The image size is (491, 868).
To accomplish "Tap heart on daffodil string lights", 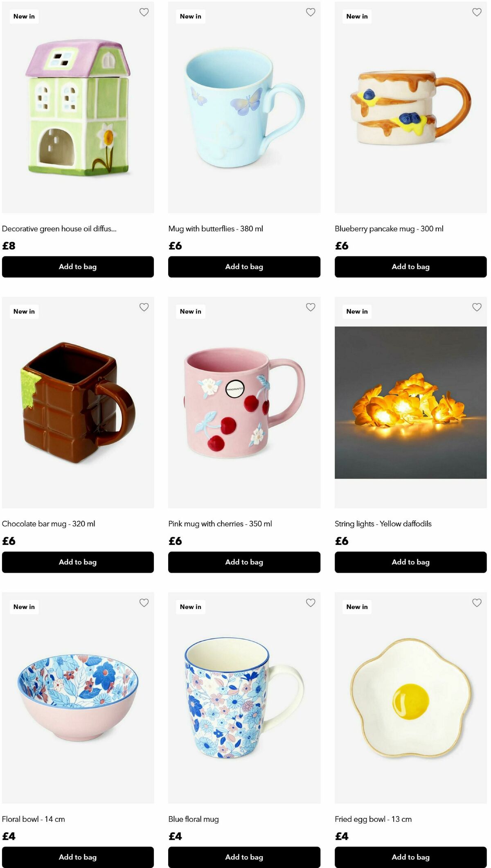I will (x=477, y=307).
